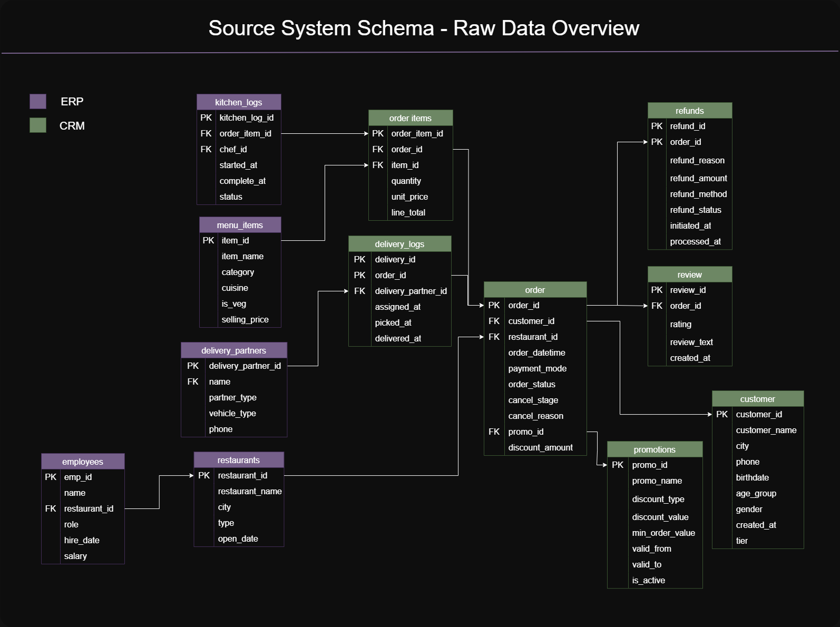
Task: Click the processed_at field in refunds
Action: click(696, 241)
